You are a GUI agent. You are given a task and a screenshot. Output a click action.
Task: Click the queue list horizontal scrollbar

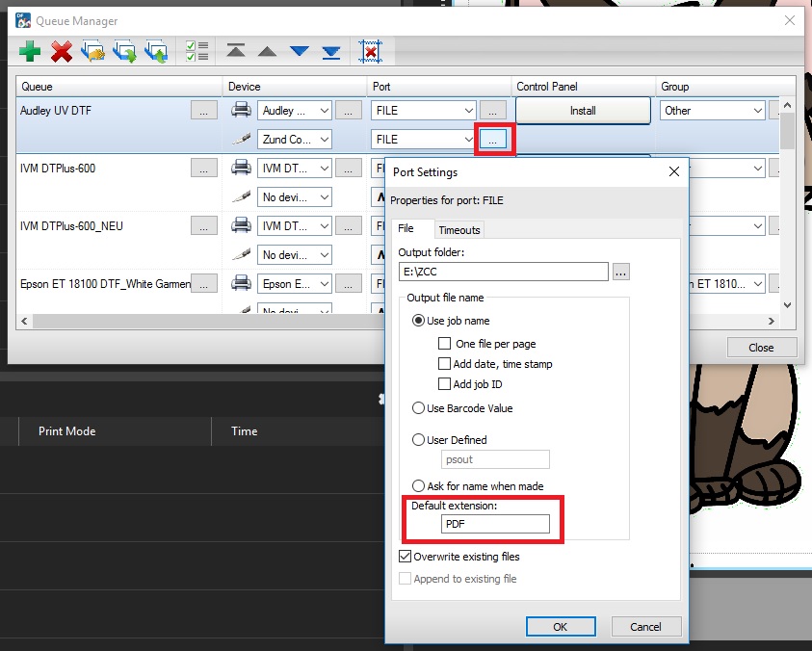(208, 321)
